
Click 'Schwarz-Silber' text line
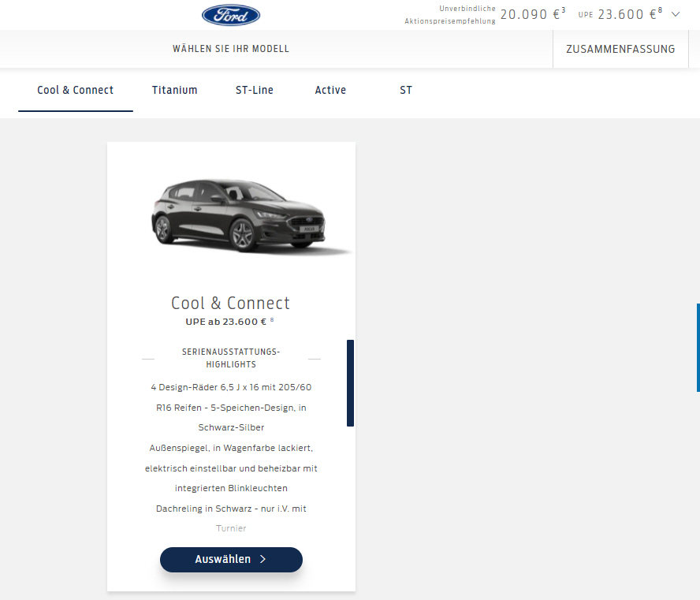[231, 427]
